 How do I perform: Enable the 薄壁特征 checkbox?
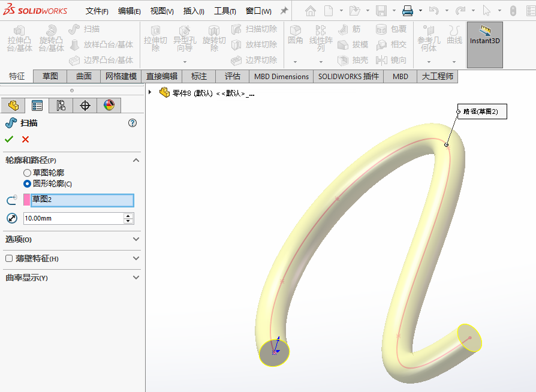point(9,258)
